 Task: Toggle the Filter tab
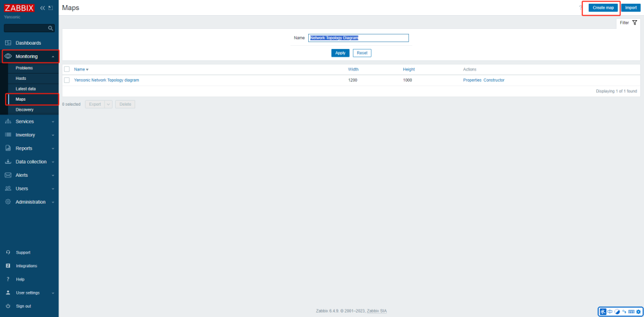pos(629,23)
